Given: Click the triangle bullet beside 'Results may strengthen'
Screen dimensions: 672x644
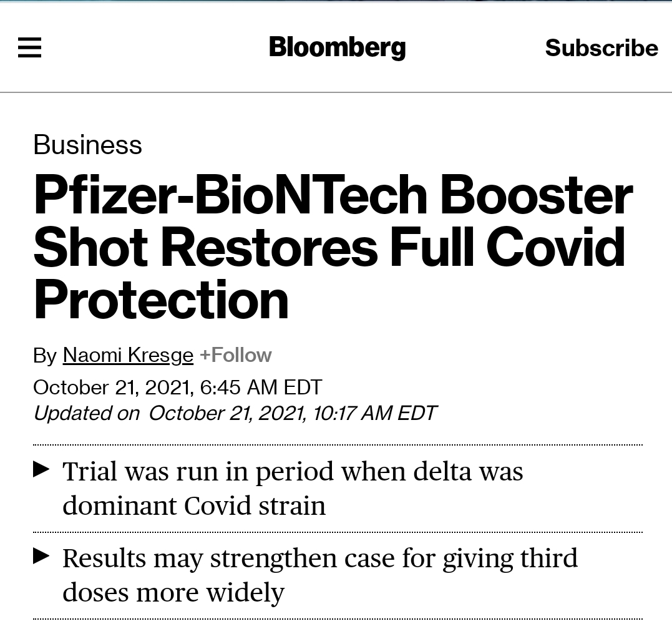Looking at the screenshot, I should (x=41, y=556).
